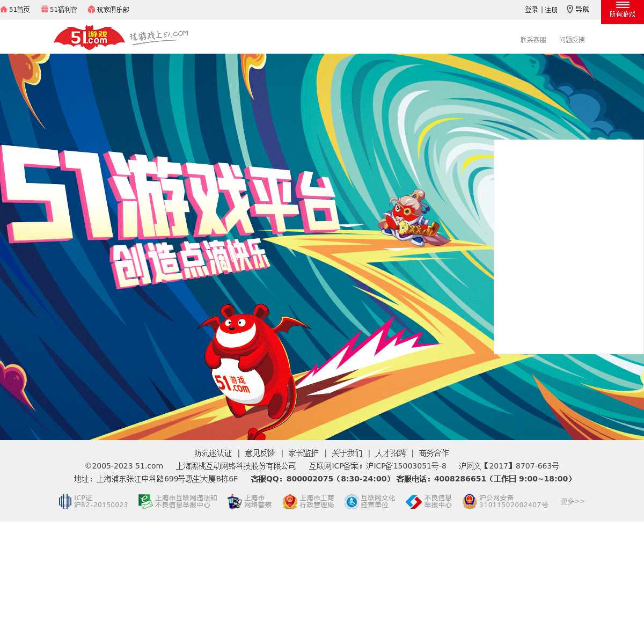Click the 客服电话：4008286651 text
The width and height of the screenshot is (644, 644).
point(441,479)
